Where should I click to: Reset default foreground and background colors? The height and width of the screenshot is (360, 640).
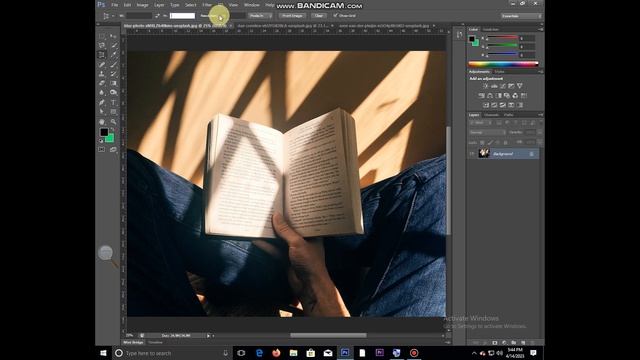pos(101,141)
